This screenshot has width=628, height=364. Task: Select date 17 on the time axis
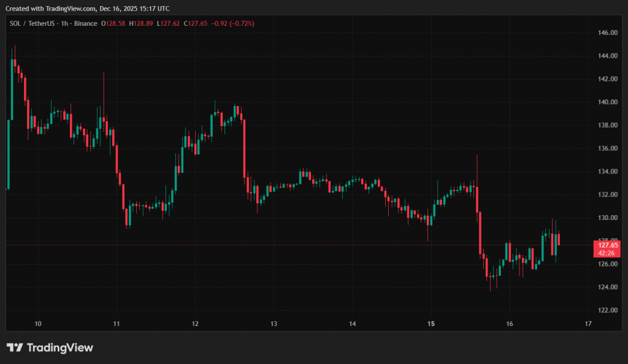point(588,324)
